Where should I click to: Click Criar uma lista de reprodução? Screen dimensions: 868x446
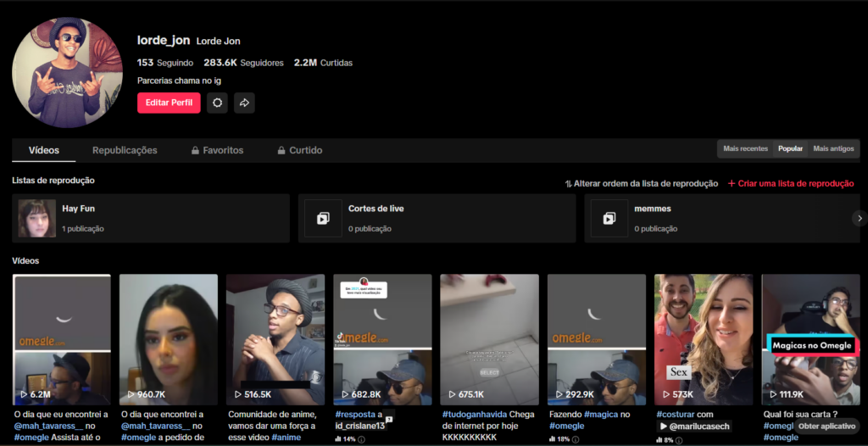click(791, 183)
